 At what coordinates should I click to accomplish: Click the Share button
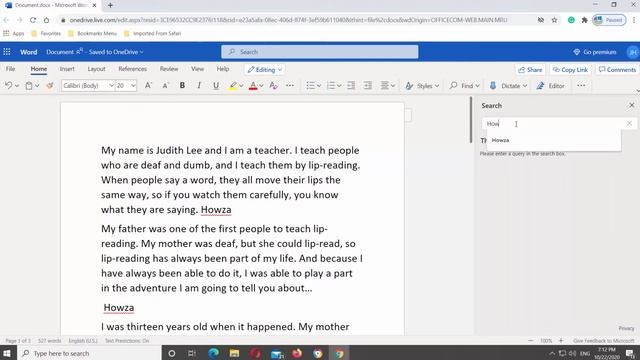coord(530,70)
